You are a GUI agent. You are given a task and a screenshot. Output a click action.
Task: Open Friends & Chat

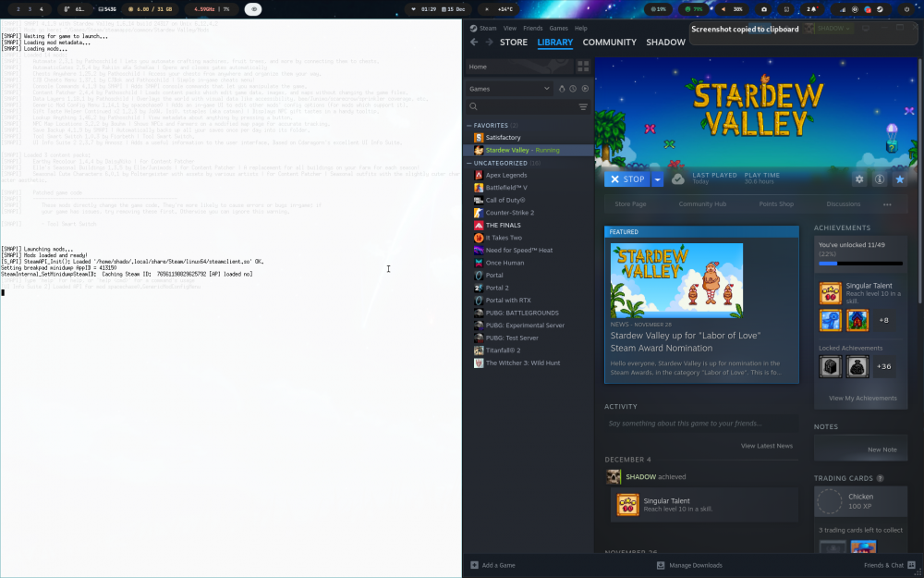click(x=889, y=565)
